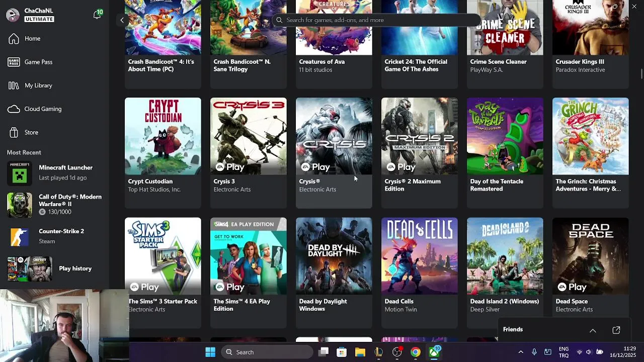
Task: Click the back arrow next to search
Action: [122, 20]
